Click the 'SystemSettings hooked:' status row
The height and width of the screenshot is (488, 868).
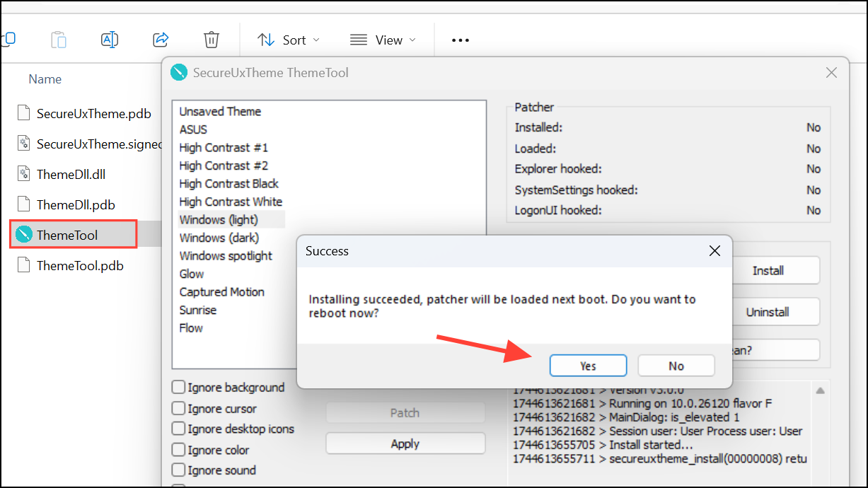(x=667, y=190)
